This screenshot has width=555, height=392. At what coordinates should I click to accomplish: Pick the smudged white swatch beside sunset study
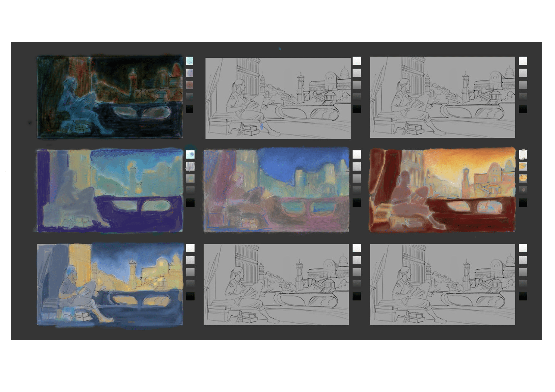pyautogui.click(x=523, y=154)
